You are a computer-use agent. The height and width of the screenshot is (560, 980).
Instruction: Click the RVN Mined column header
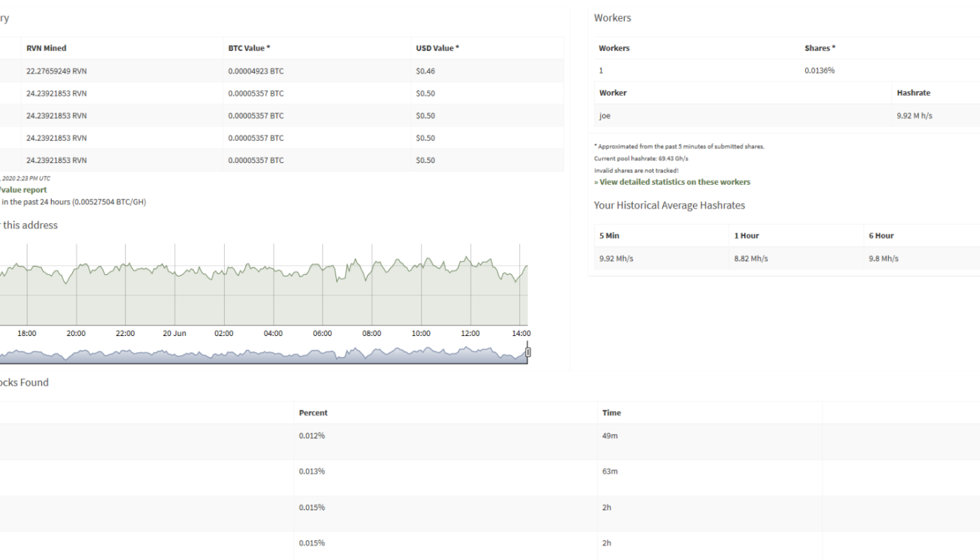(46, 48)
